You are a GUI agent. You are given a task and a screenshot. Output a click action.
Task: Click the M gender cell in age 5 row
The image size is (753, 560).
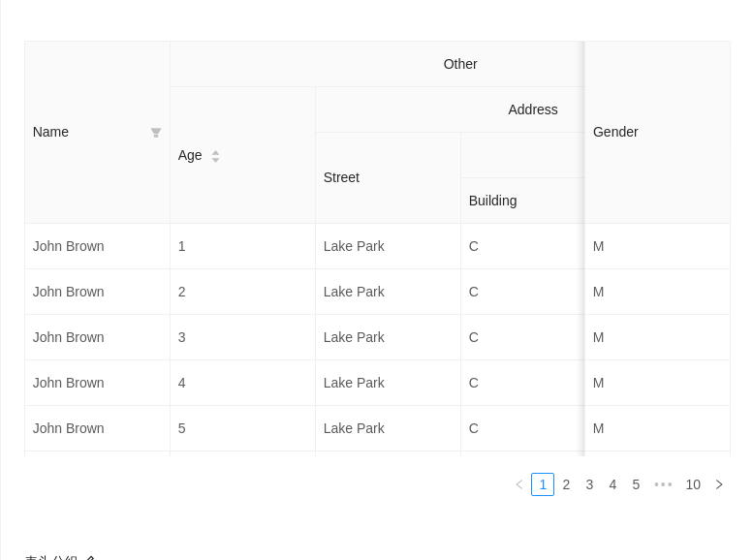pyautogui.click(x=598, y=428)
